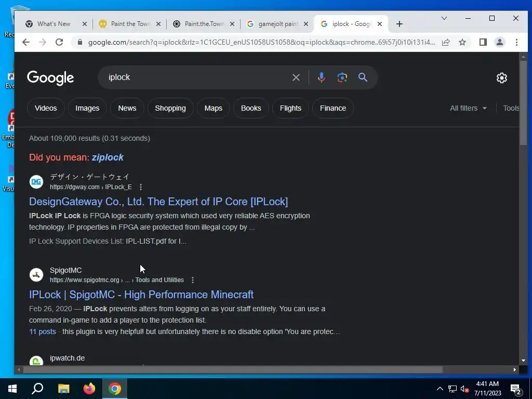Open Google quick settings gear

coord(502,78)
